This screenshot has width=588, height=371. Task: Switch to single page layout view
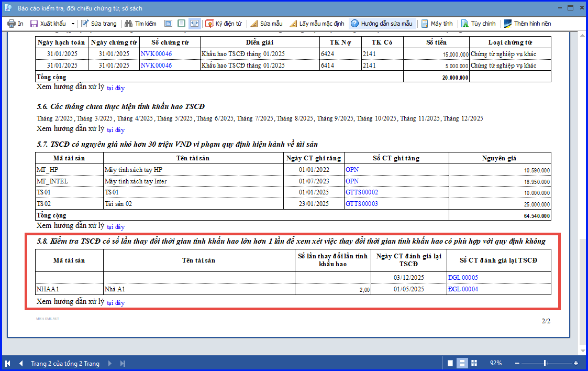[450, 363]
